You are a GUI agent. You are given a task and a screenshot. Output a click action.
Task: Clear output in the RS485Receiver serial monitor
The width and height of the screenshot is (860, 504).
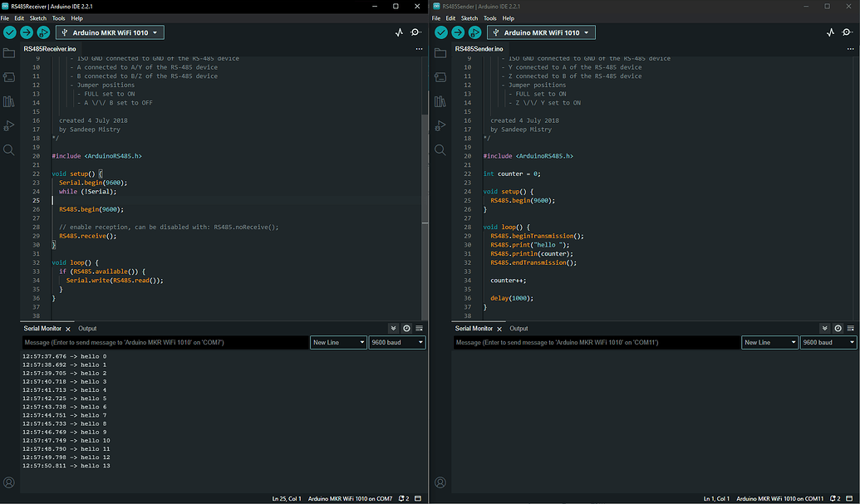coord(419,329)
